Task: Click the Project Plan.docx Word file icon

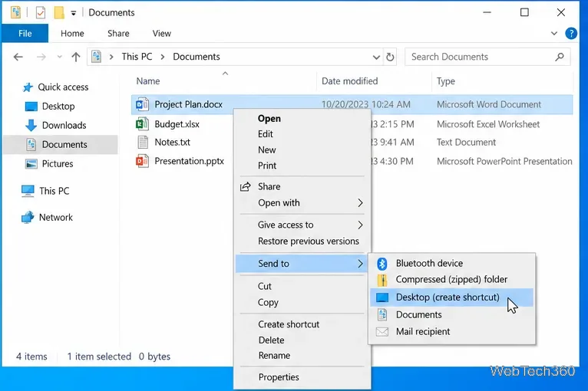Action: (x=142, y=104)
